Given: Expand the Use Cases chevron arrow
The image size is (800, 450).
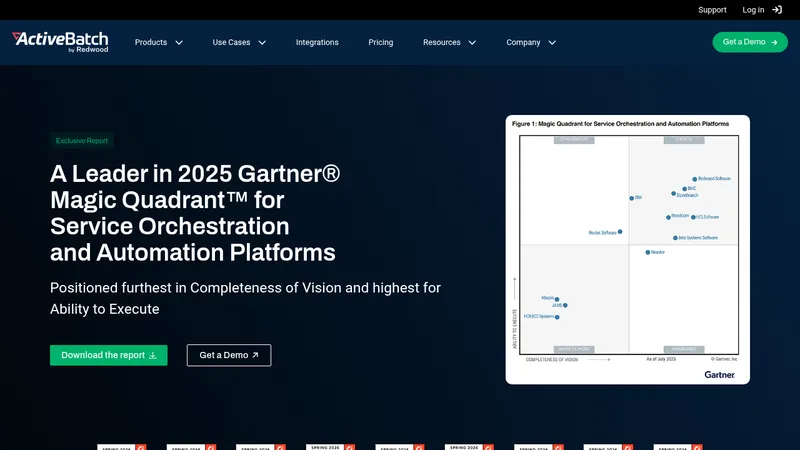Looking at the screenshot, I should (262, 43).
